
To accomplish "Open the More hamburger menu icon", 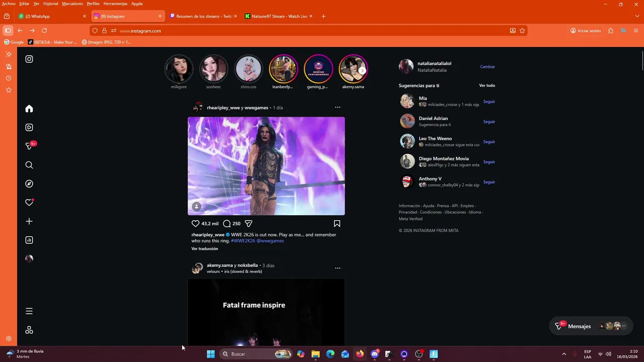I will 29,311.
